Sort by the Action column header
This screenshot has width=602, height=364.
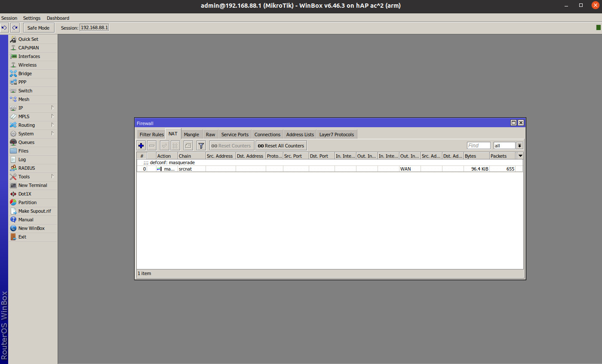pyautogui.click(x=167, y=156)
